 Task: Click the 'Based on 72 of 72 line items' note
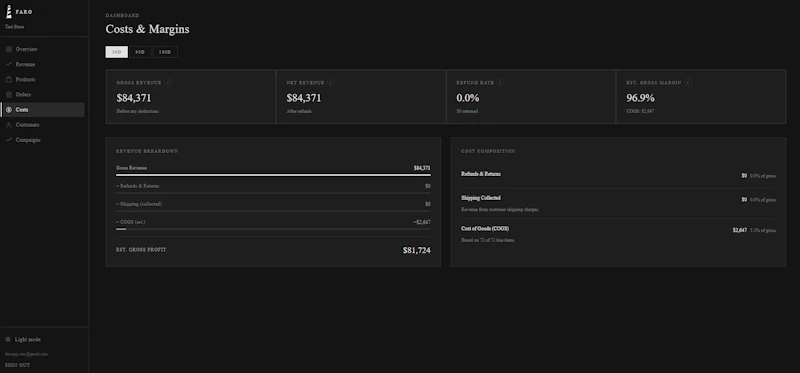(x=488, y=240)
